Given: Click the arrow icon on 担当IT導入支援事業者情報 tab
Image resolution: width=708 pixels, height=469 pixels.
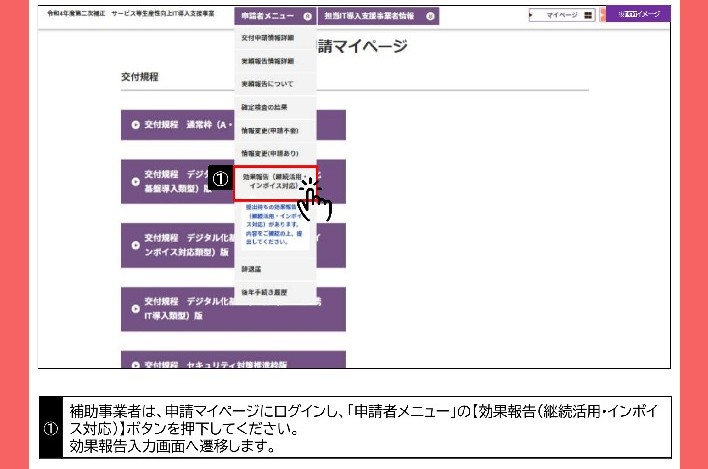Looking at the screenshot, I should tap(431, 16).
